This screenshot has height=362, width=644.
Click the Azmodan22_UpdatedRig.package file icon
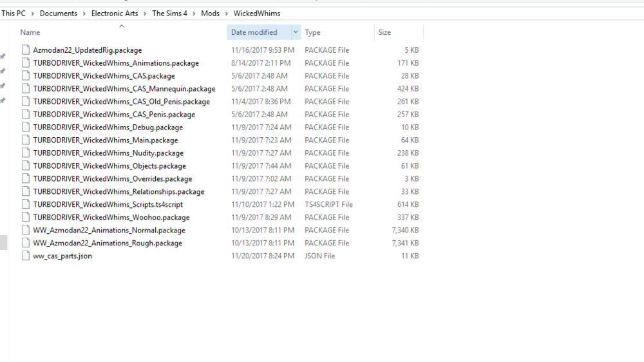point(26,50)
